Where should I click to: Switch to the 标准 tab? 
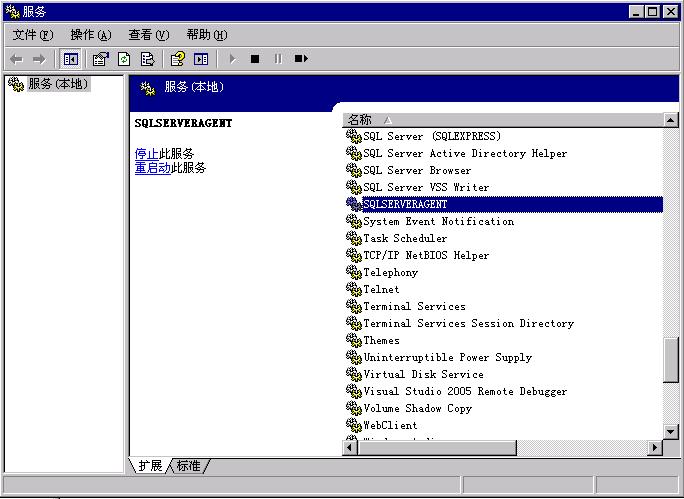point(189,465)
